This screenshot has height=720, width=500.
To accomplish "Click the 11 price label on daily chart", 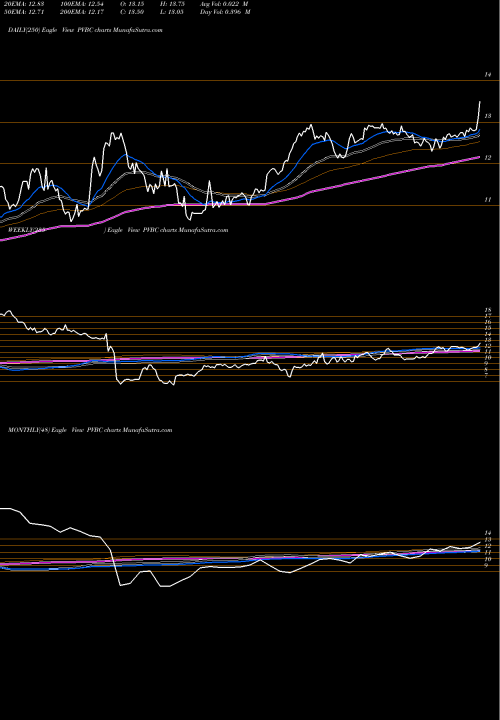I will (x=488, y=200).
